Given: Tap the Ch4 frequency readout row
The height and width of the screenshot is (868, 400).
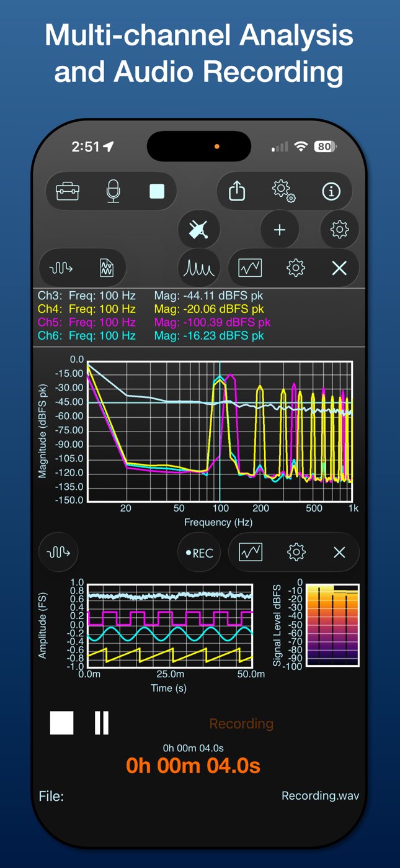Looking at the screenshot, I should 87,309.
